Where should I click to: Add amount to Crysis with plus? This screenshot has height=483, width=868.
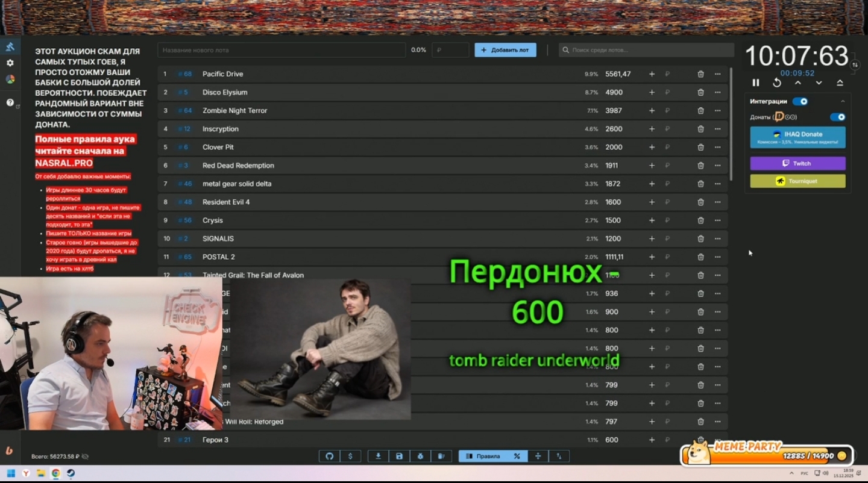pos(652,220)
